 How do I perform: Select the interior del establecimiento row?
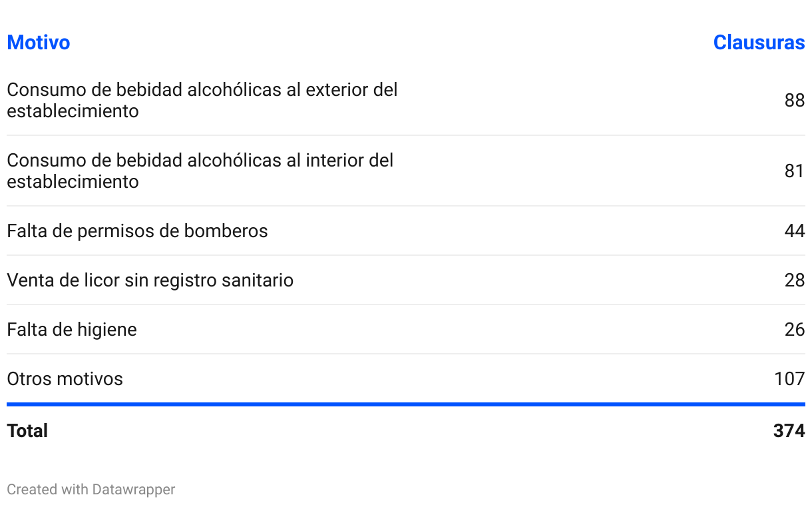[406, 171]
